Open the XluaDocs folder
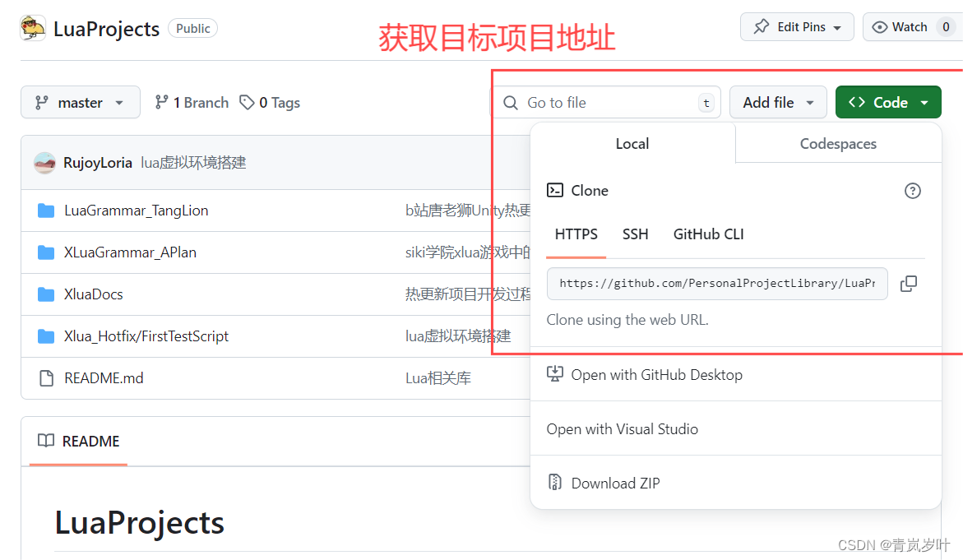This screenshot has width=963, height=560. click(94, 294)
